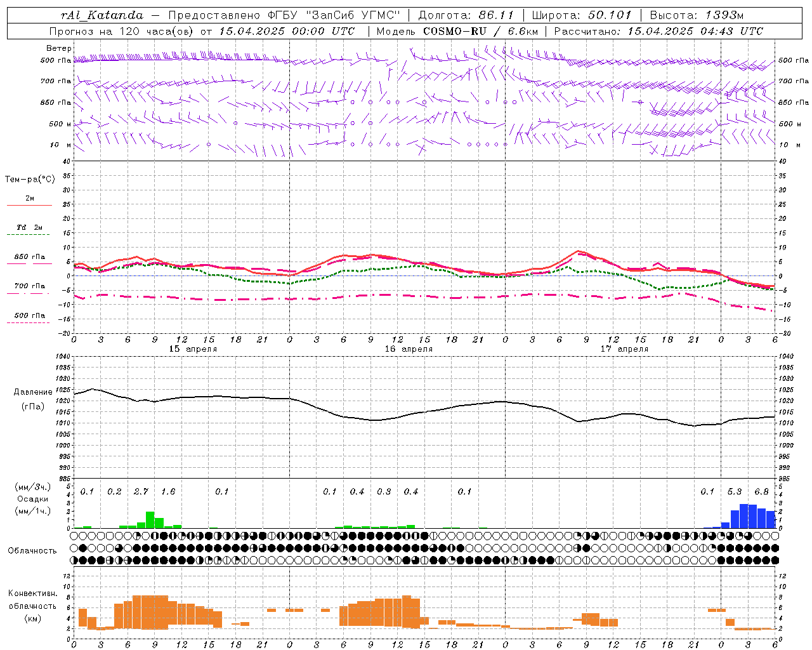Click the 'Конвективн.' convective cloud label
The image size is (812, 650).
[x=33, y=594]
